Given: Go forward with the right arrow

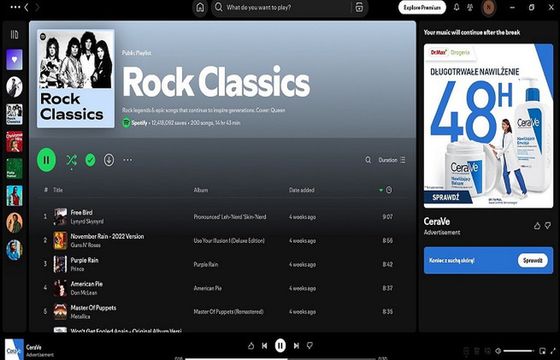Looking at the screenshot, I should click(x=37, y=7).
